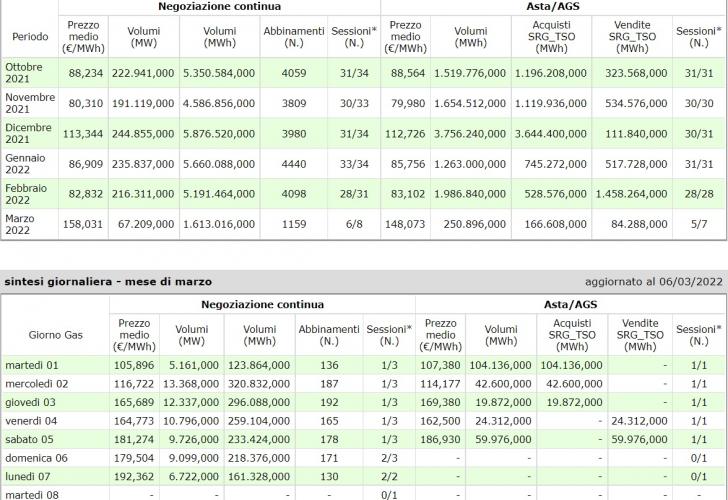728x500 pixels.
Task: Select lunedì 07 price value 192,362
Action: click(x=133, y=473)
